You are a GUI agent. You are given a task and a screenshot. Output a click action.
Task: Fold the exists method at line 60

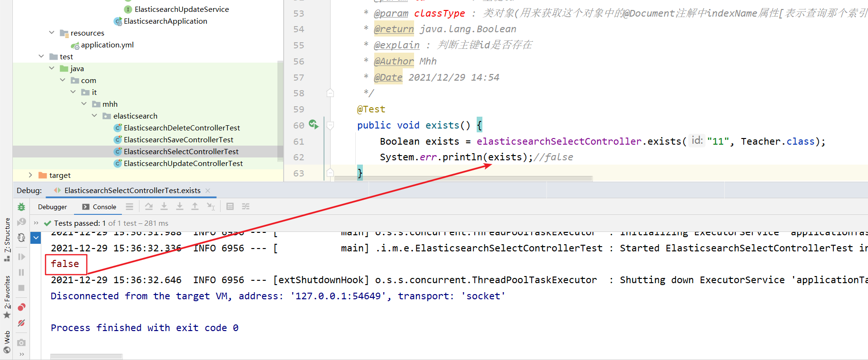330,125
